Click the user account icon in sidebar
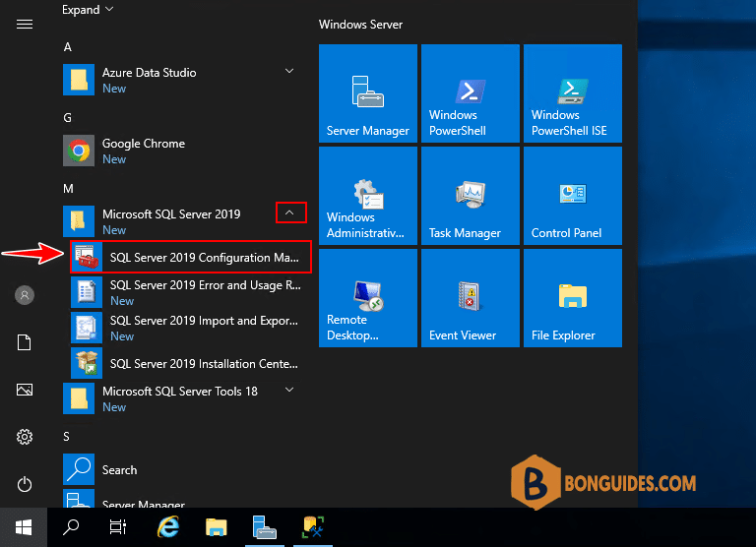 pyautogui.click(x=25, y=295)
